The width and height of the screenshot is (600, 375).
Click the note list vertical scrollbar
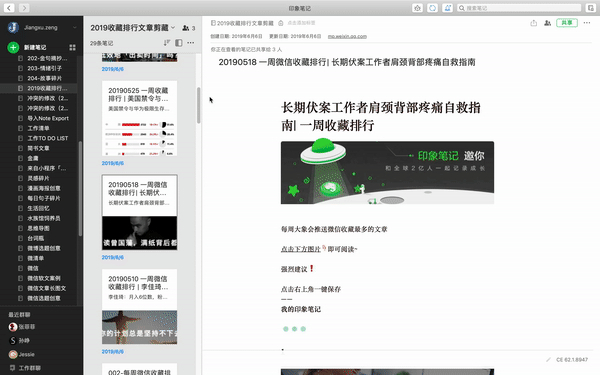[199, 105]
